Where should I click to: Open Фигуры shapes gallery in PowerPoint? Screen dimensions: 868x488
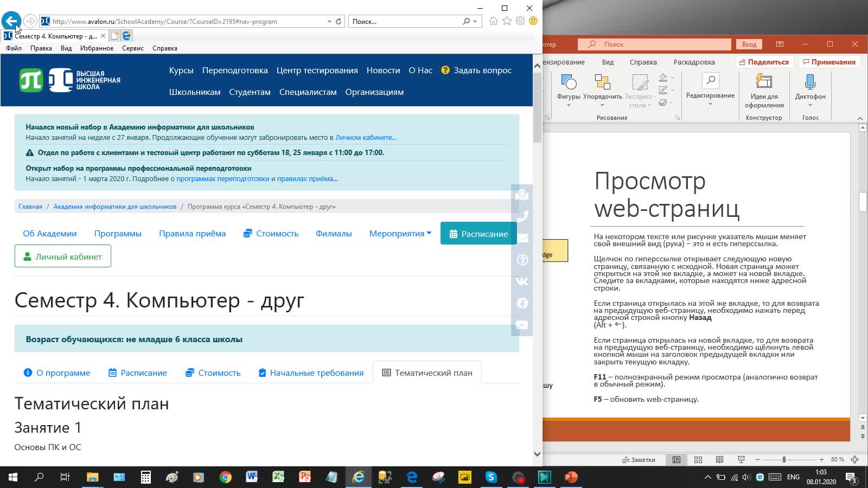tap(569, 89)
